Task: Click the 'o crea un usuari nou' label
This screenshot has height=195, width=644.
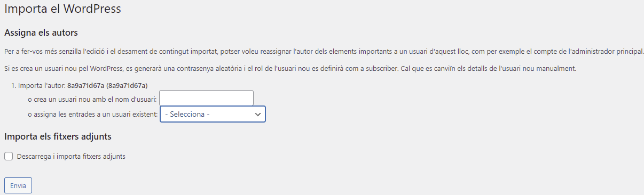Action: (x=92, y=99)
